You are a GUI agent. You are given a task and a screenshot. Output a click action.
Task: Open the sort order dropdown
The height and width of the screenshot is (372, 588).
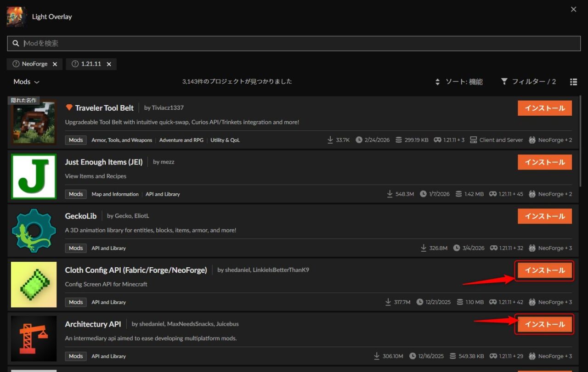click(459, 82)
